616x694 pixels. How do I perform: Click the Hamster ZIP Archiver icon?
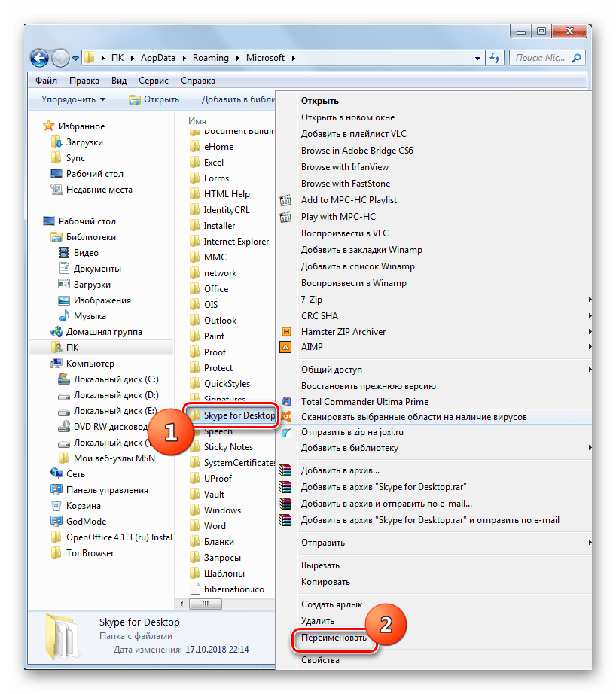286,331
